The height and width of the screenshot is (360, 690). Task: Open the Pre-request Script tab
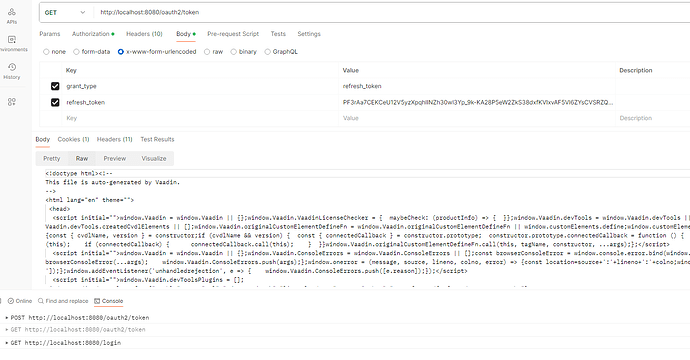233,34
